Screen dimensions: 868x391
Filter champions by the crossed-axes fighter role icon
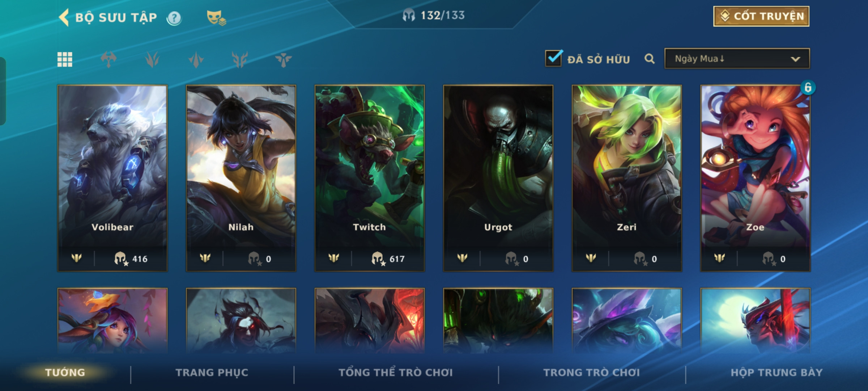click(x=109, y=59)
